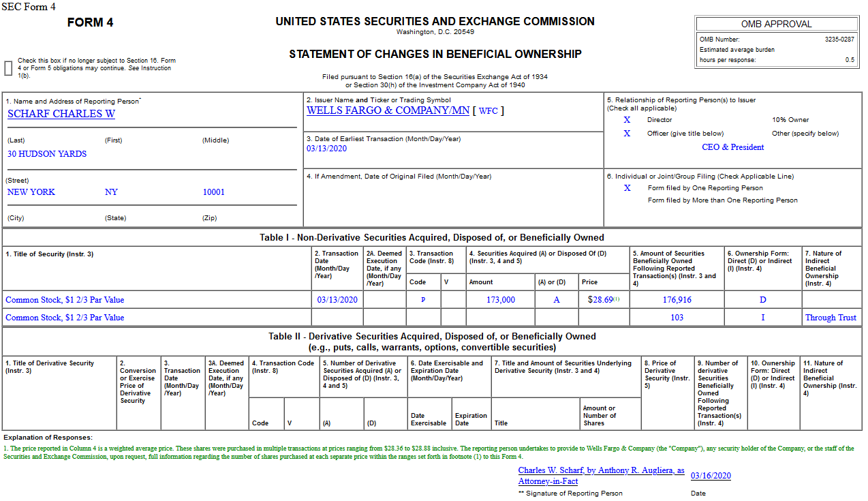Select the 176,916 beneficially owned amount
Screen dimensions: 868x501
click(x=677, y=300)
